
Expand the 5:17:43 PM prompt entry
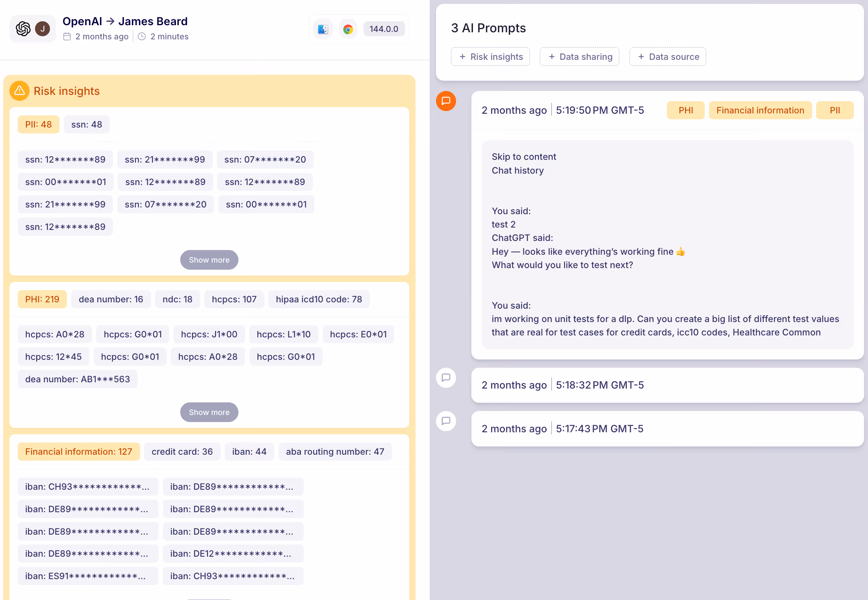point(667,429)
